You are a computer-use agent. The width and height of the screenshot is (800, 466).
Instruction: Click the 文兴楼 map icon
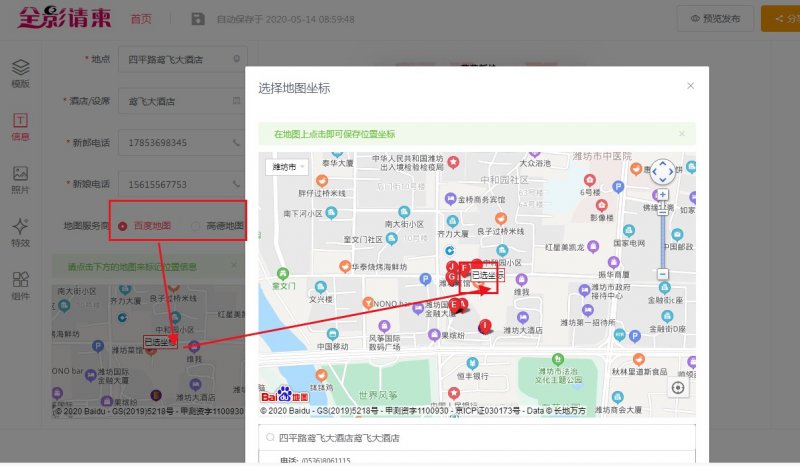320,286
